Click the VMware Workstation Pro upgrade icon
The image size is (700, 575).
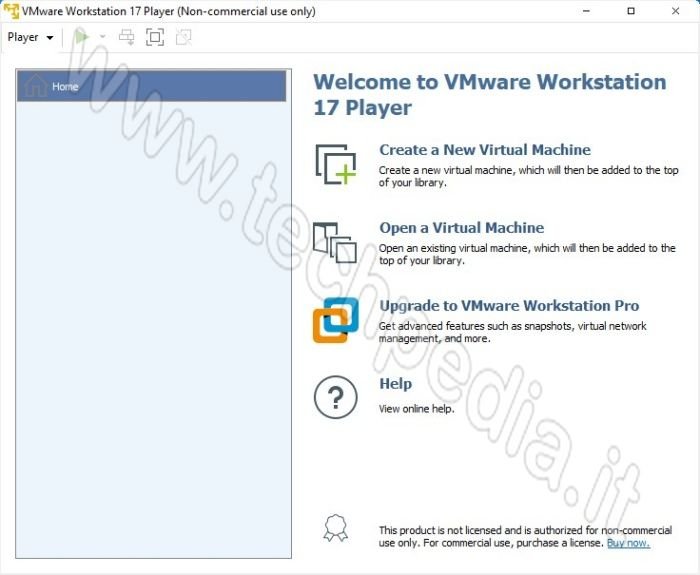click(336, 320)
